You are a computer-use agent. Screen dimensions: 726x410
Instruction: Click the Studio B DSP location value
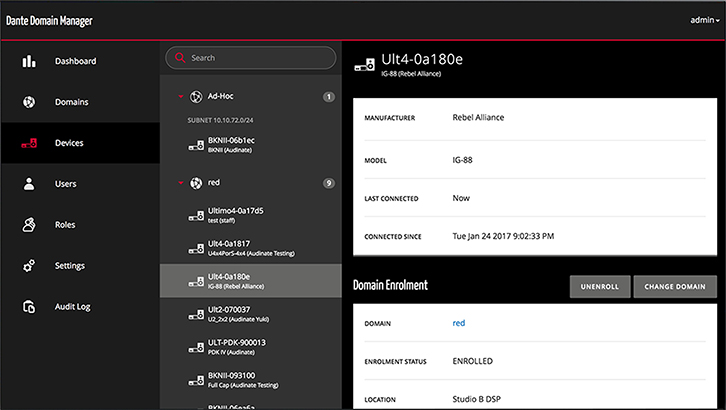tap(476, 399)
